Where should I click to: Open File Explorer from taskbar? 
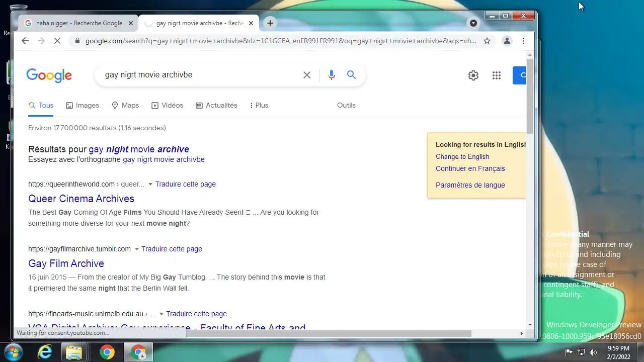74,352
